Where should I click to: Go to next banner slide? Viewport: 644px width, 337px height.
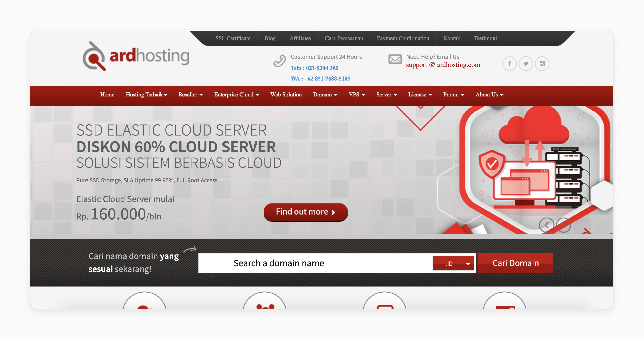click(x=564, y=225)
